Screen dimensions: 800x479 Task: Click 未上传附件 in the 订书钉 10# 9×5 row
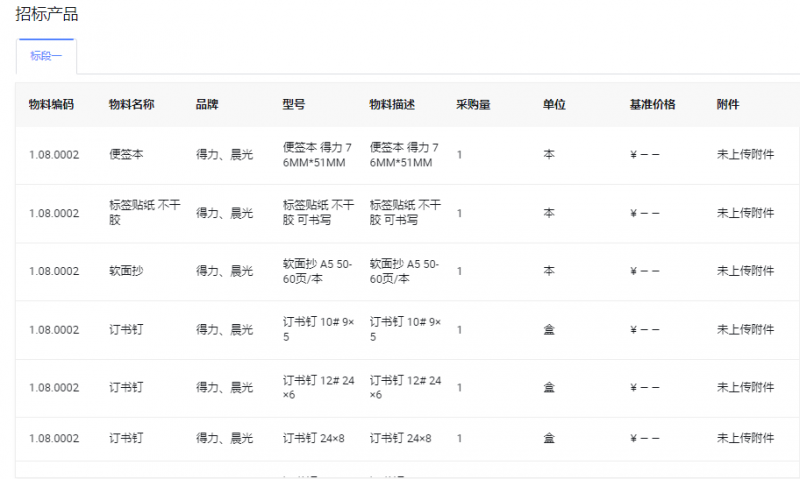click(745, 330)
